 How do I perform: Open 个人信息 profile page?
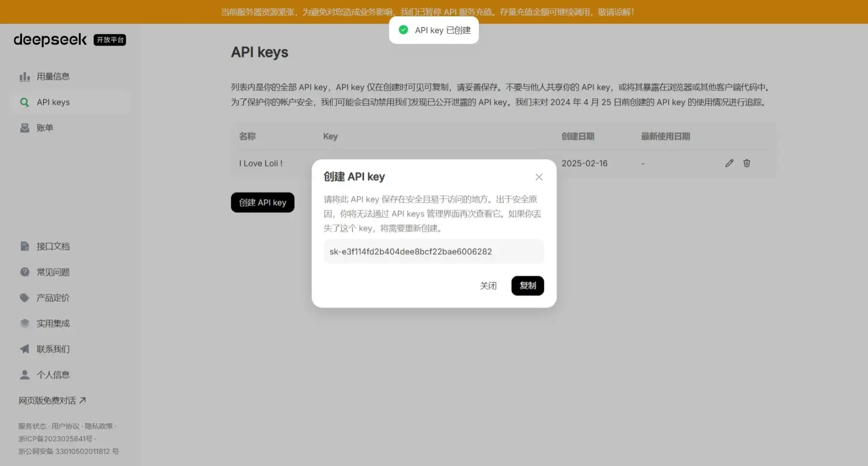(x=53, y=375)
